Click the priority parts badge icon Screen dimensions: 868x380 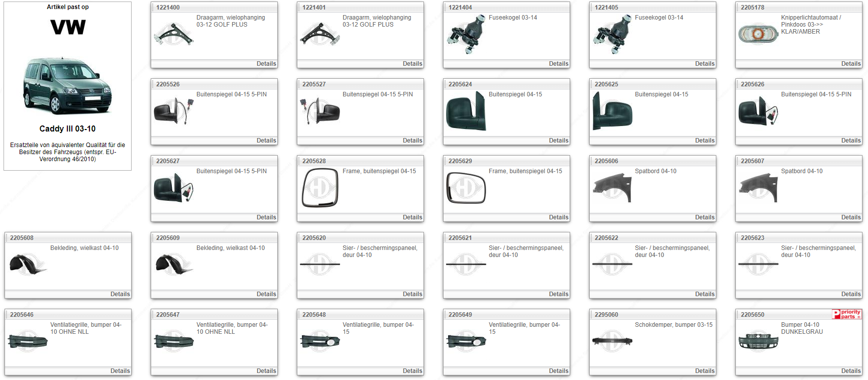pyautogui.click(x=846, y=314)
